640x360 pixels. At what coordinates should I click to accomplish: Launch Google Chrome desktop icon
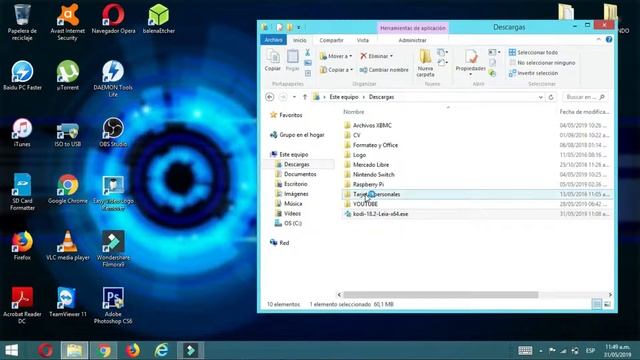click(x=67, y=189)
